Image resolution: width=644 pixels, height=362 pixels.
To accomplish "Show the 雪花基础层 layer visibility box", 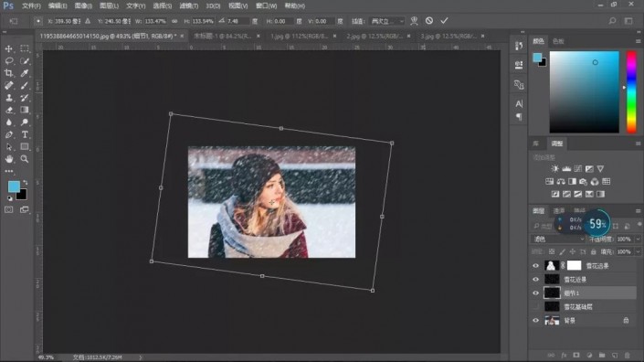I will click(x=535, y=306).
